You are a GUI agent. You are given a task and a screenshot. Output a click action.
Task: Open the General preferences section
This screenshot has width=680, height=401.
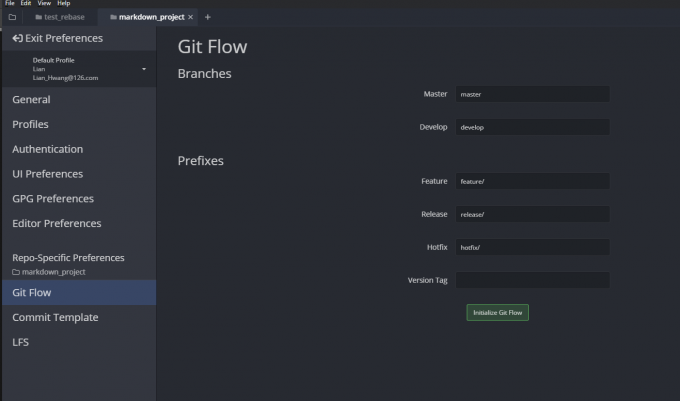pos(31,100)
